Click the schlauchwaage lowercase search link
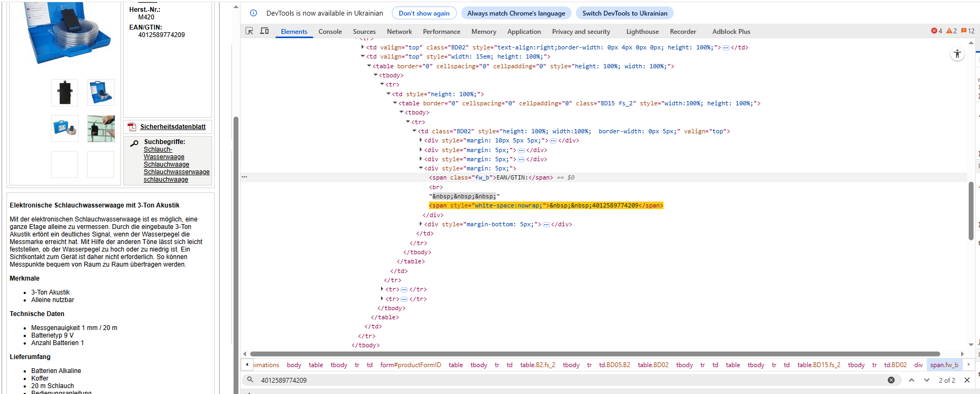The image size is (980, 394). click(166, 180)
